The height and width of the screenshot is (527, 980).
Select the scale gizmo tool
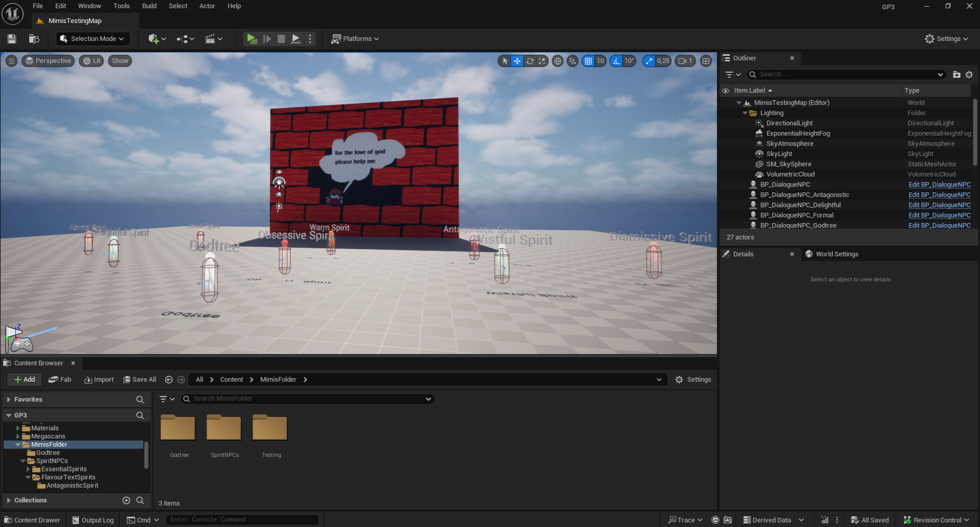point(542,61)
